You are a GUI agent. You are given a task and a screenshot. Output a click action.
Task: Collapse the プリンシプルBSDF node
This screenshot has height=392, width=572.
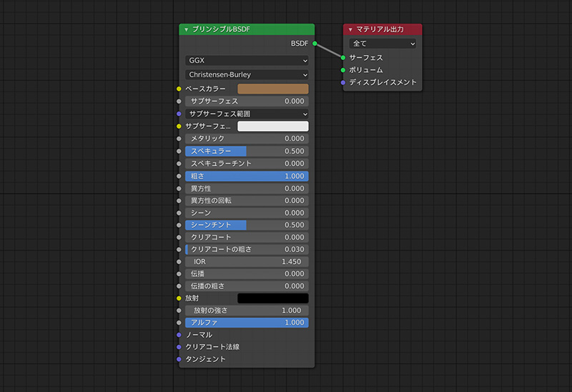coord(186,29)
